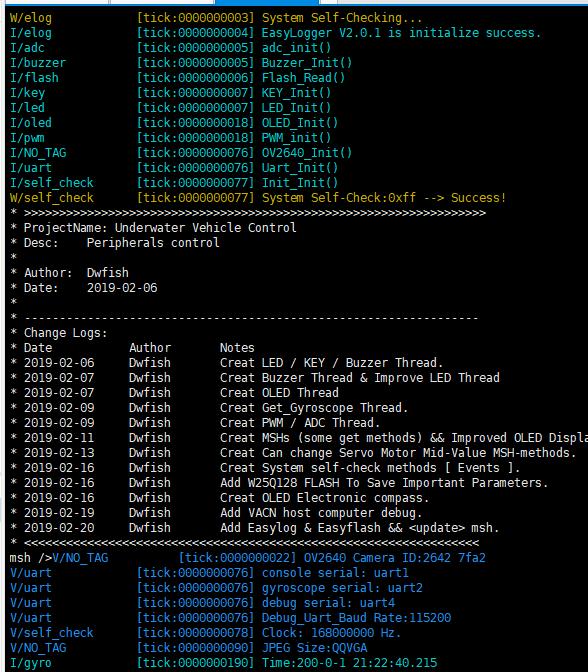This screenshot has height=672, width=588.
Task: Click the 'OLED_Init()' log message
Action: click(x=300, y=123)
